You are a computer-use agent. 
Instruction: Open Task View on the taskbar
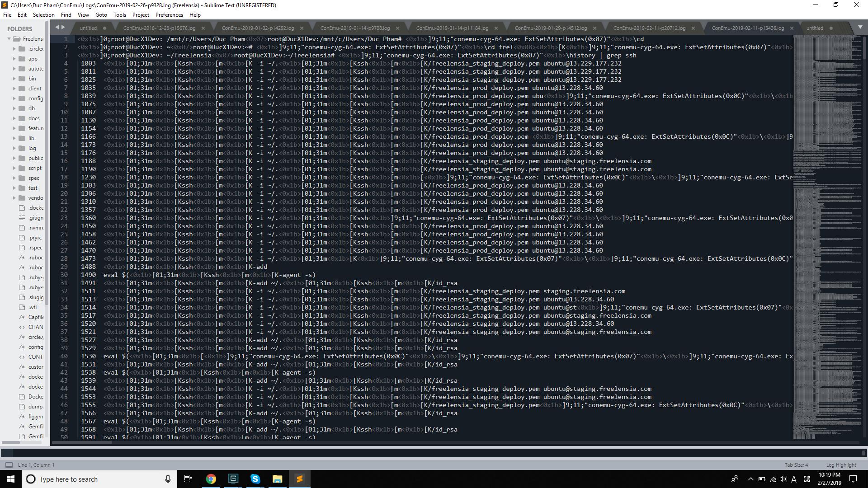click(188, 479)
